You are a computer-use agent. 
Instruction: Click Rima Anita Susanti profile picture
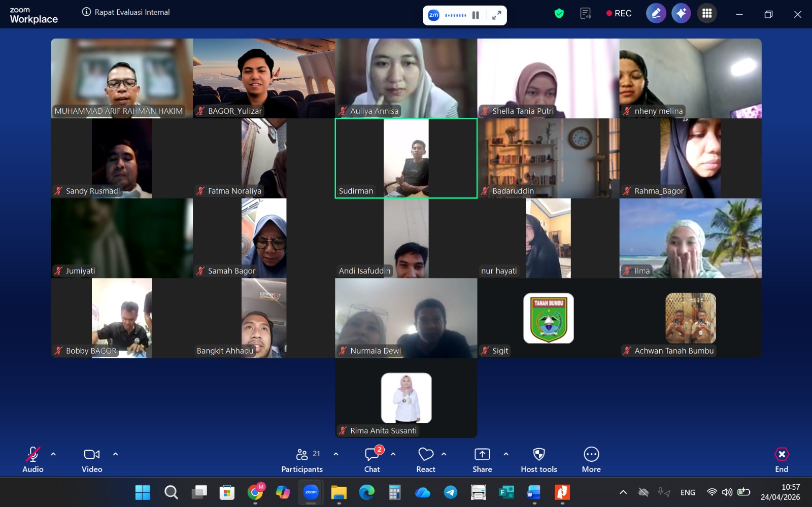(x=407, y=398)
